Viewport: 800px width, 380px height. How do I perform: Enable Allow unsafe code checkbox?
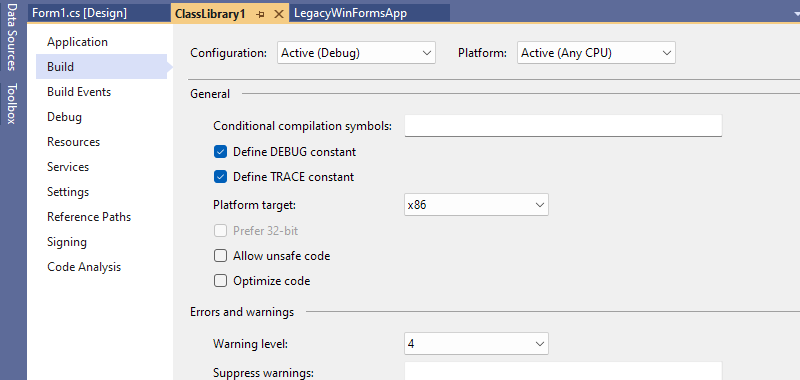(x=220, y=256)
